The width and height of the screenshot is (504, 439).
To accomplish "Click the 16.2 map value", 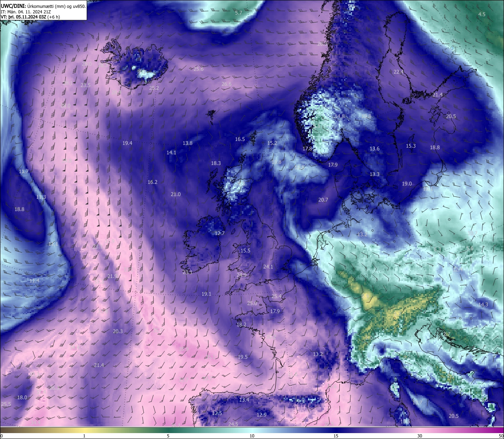I will 152,182.
